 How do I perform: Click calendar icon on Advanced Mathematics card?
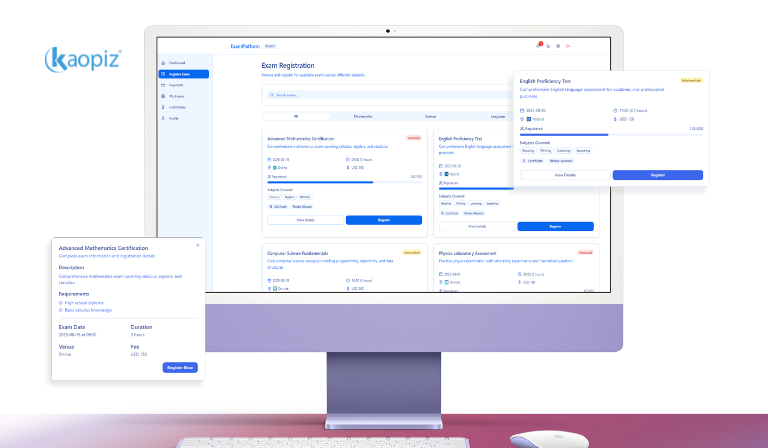coord(269,160)
